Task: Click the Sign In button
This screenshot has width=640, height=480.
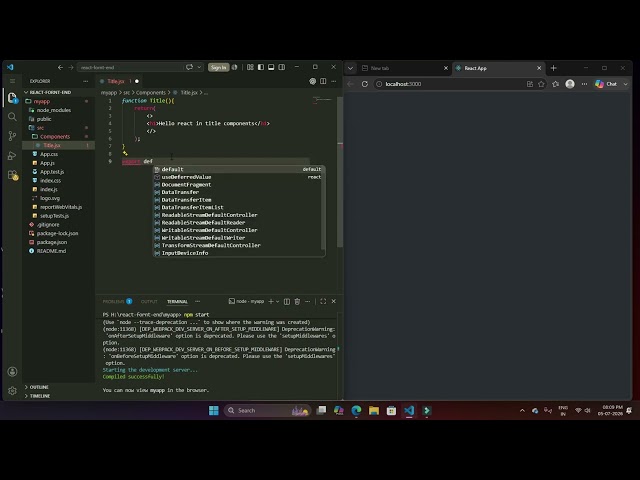Action: point(218,67)
